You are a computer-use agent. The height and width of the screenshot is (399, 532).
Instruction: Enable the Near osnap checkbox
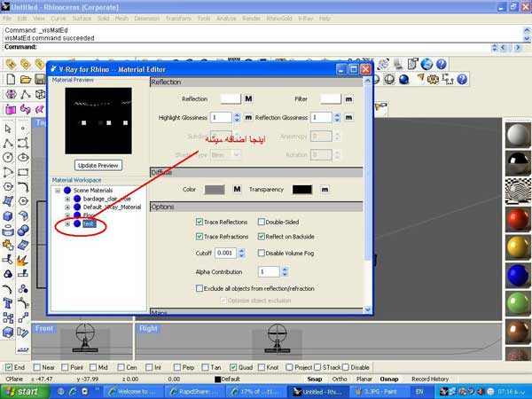point(36,367)
